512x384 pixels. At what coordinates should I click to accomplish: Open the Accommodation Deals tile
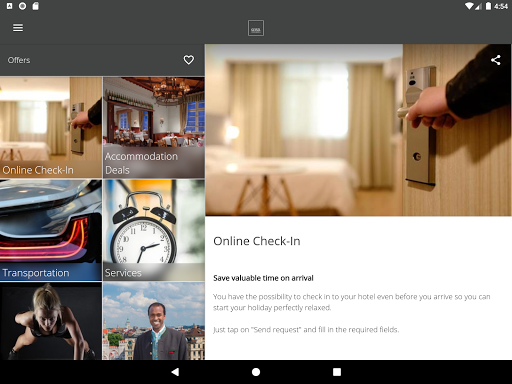(154, 127)
